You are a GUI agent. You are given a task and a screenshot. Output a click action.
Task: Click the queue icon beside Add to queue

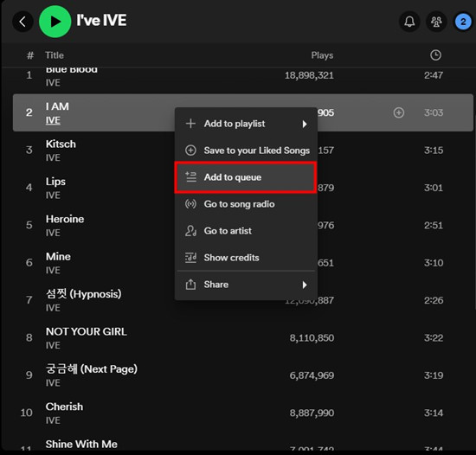tap(190, 177)
